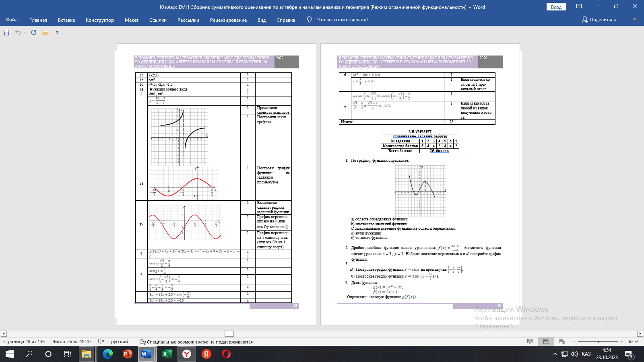The width and height of the screenshot is (644, 362).
Task: Click the Cortana circle icon on taskbar
Action: (x=48, y=354)
